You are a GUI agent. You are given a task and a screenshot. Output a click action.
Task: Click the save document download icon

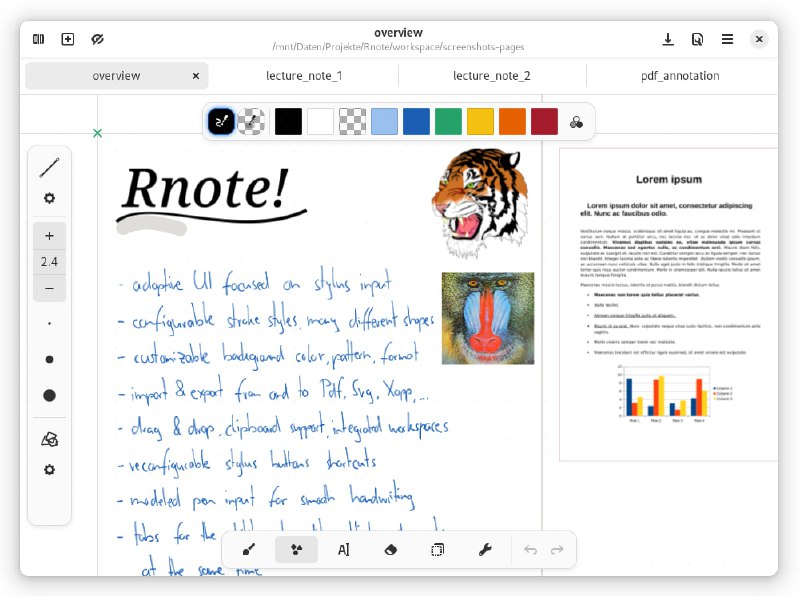pyautogui.click(x=668, y=39)
